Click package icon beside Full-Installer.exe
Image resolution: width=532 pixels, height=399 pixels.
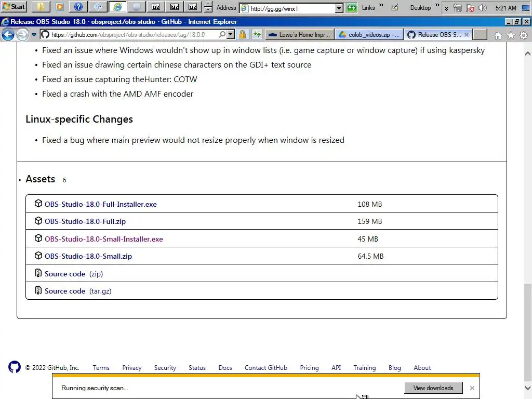[38, 204]
